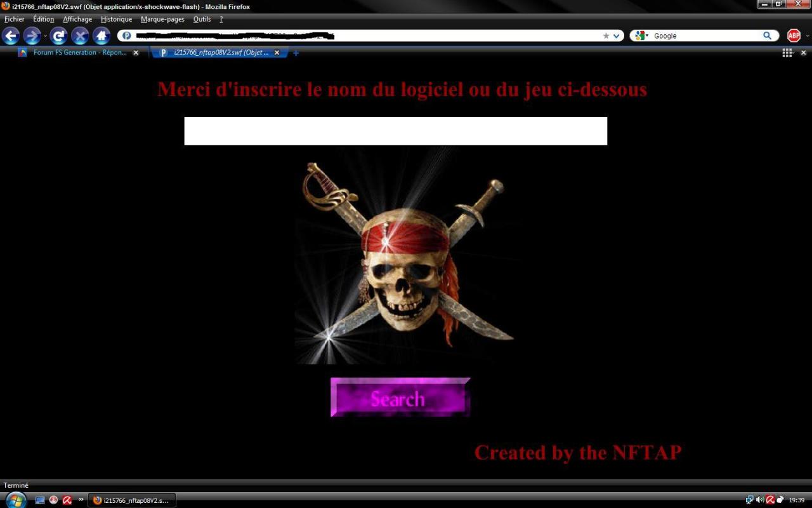The image size is (812, 508).
Task: Open the Historique menu
Action: [116, 19]
